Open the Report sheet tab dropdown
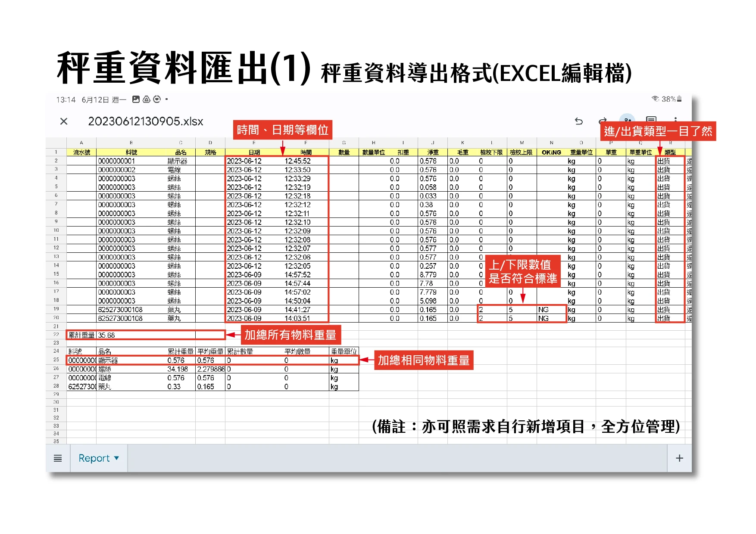756x534 pixels. (x=99, y=458)
